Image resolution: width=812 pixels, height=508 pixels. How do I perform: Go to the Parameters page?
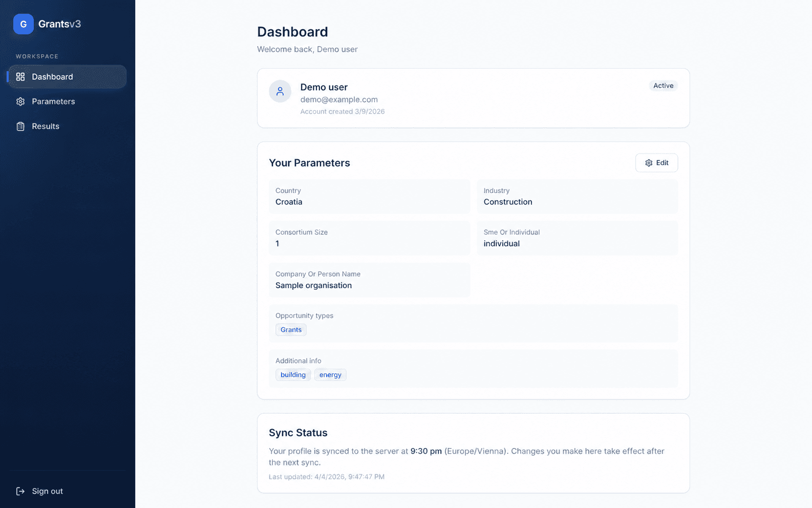tap(68, 101)
